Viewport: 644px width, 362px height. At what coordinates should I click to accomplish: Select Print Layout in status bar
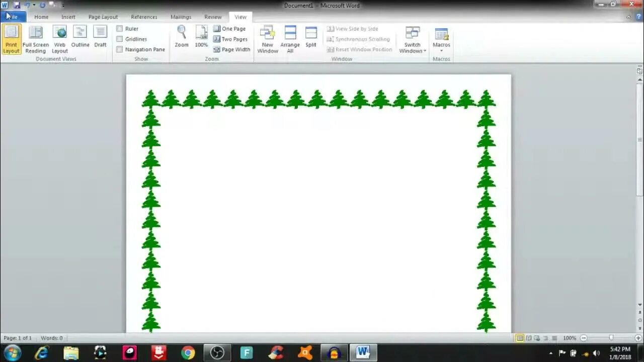[x=520, y=338]
